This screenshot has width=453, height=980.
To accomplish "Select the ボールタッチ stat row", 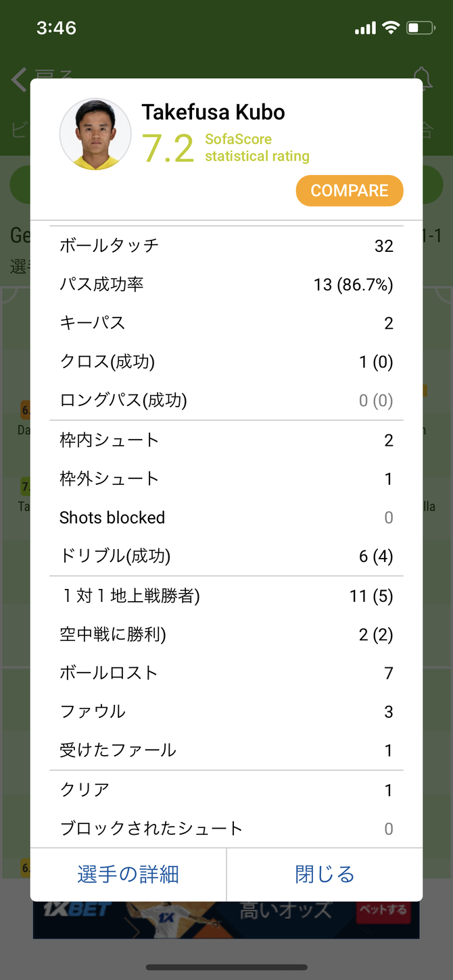I will tap(226, 246).
